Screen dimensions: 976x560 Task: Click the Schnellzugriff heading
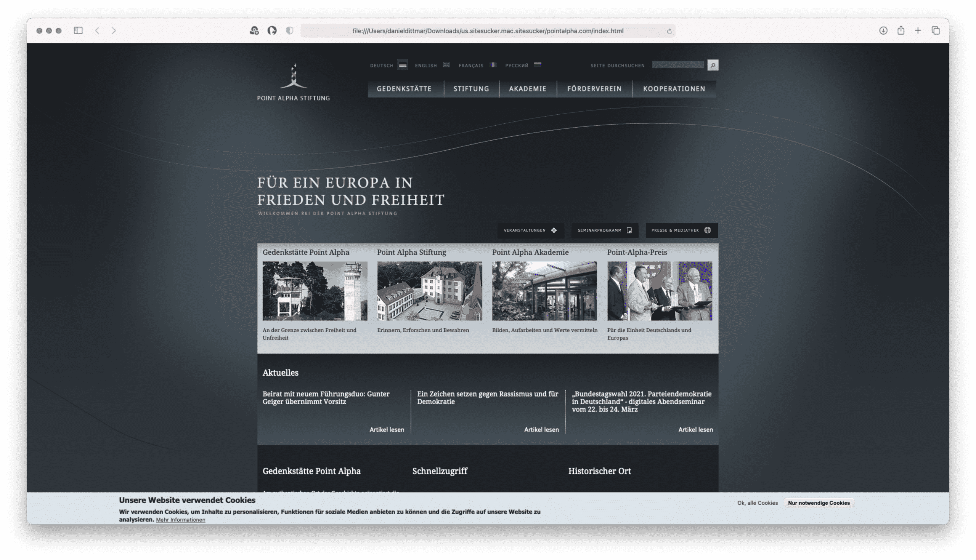440,471
